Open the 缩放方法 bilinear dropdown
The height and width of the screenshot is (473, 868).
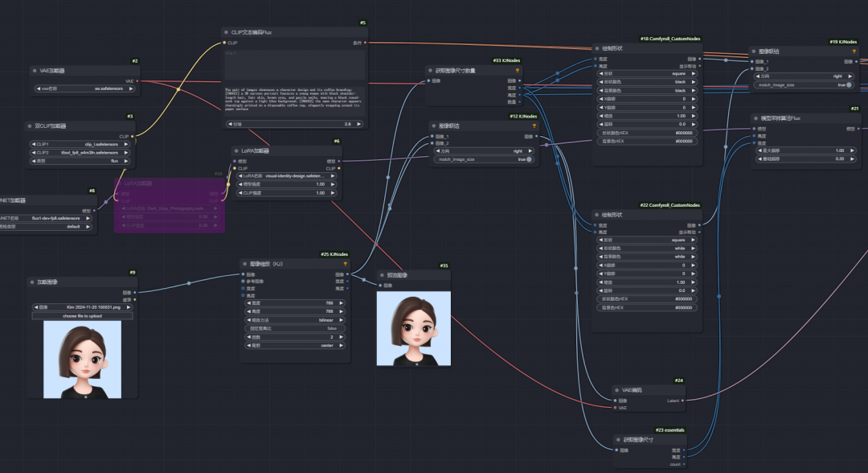coord(294,320)
